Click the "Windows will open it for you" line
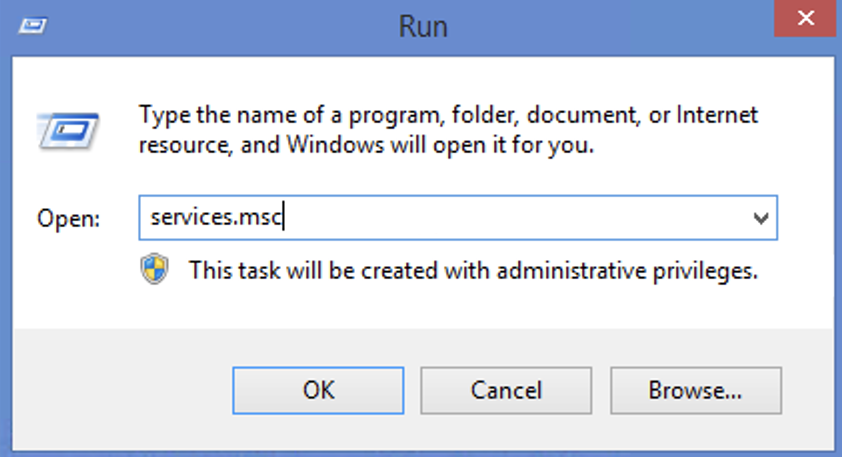This screenshot has height=457, width=842. tap(366, 145)
